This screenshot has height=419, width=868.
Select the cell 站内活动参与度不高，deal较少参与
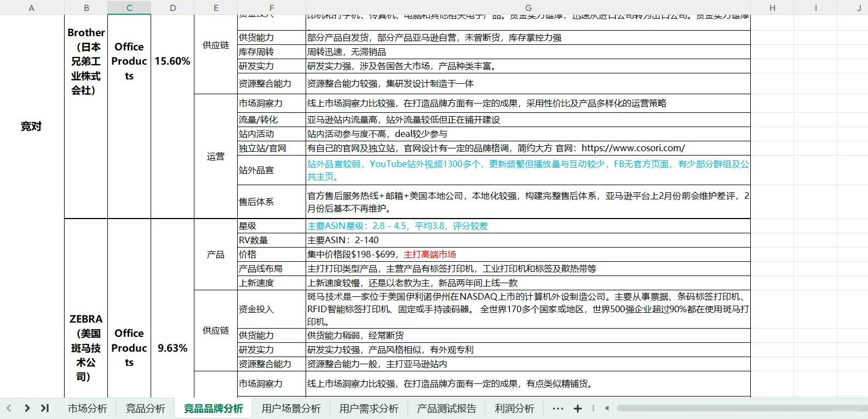pos(528,134)
